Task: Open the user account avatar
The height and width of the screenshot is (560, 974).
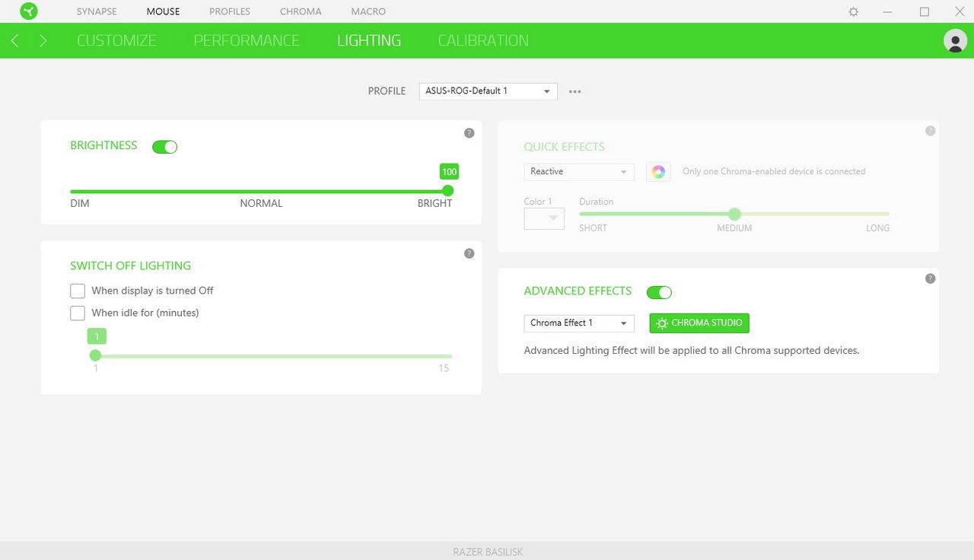Action: pos(955,40)
